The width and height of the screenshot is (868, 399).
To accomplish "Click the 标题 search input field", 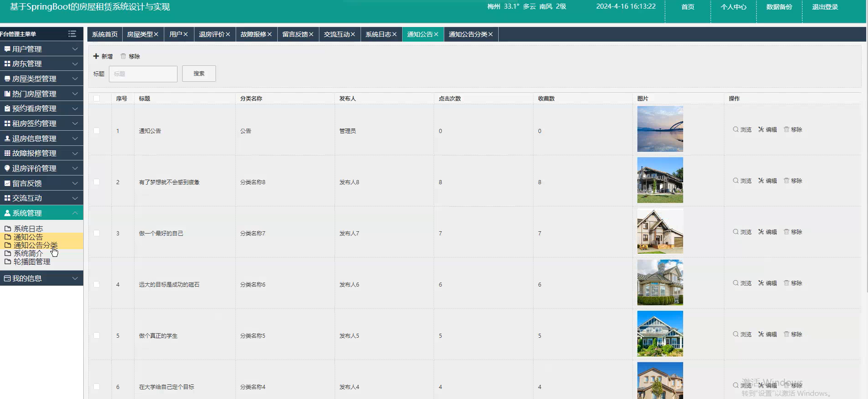I will pos(143,74).
